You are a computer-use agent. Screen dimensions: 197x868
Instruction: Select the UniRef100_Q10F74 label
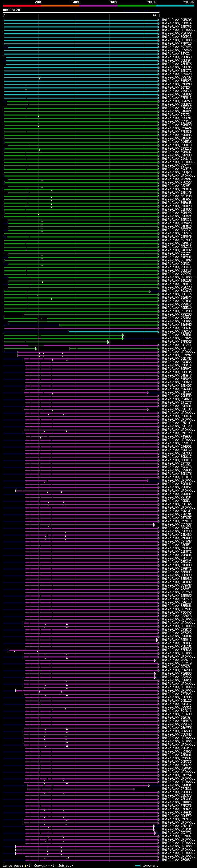click(x=177, y=91)
